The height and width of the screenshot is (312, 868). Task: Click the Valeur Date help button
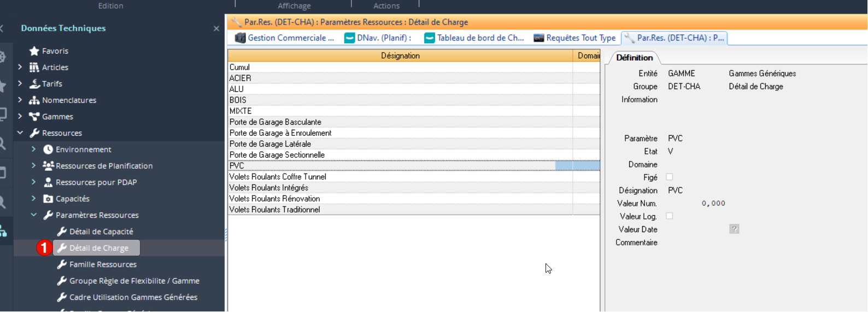click(x=734, y=229)
